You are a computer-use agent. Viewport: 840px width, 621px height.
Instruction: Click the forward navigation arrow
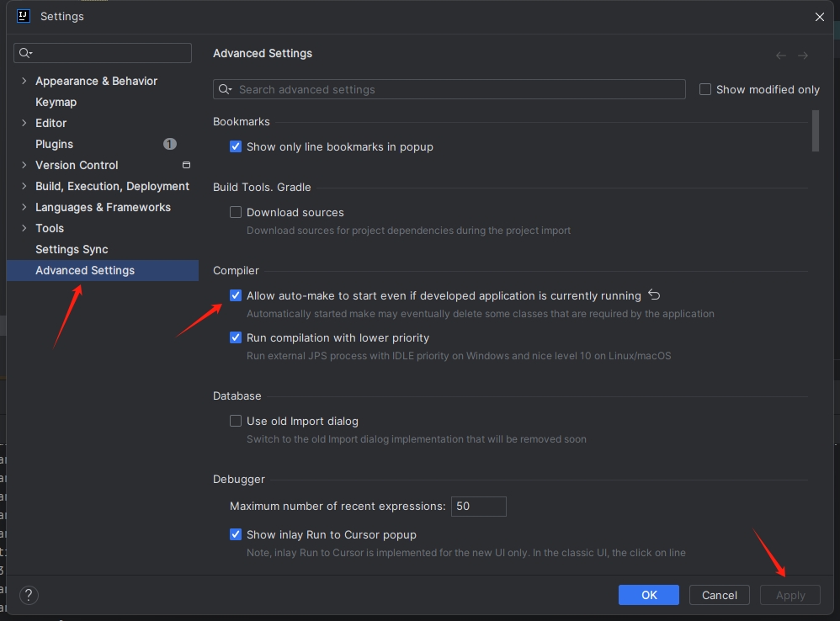(x=802, y=55)
